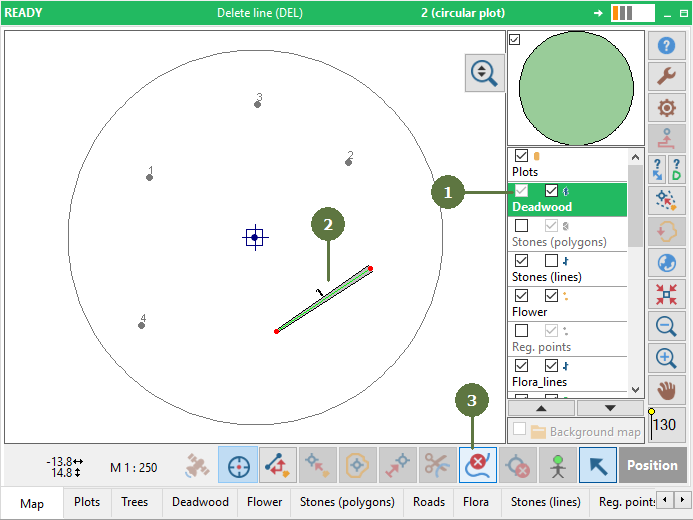Click the greyed polygon edit tool
Screen dimensions: 693x520
[x=357, y=465]
